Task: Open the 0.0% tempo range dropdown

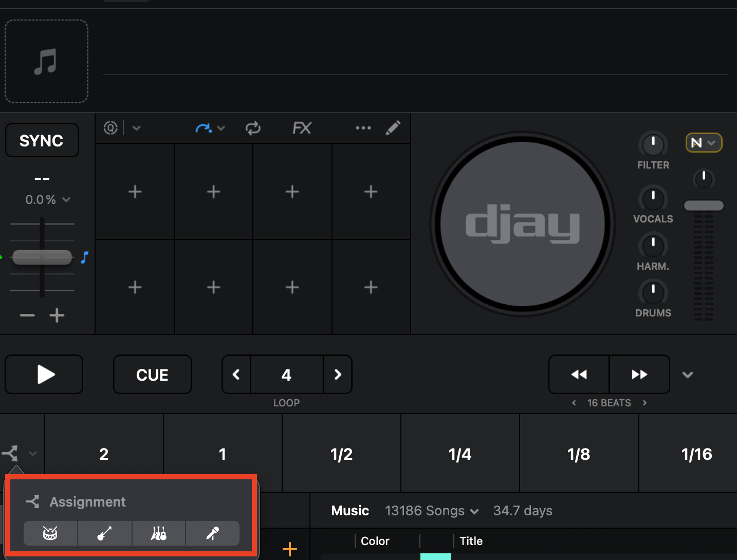Action: (x=48, y=199)
